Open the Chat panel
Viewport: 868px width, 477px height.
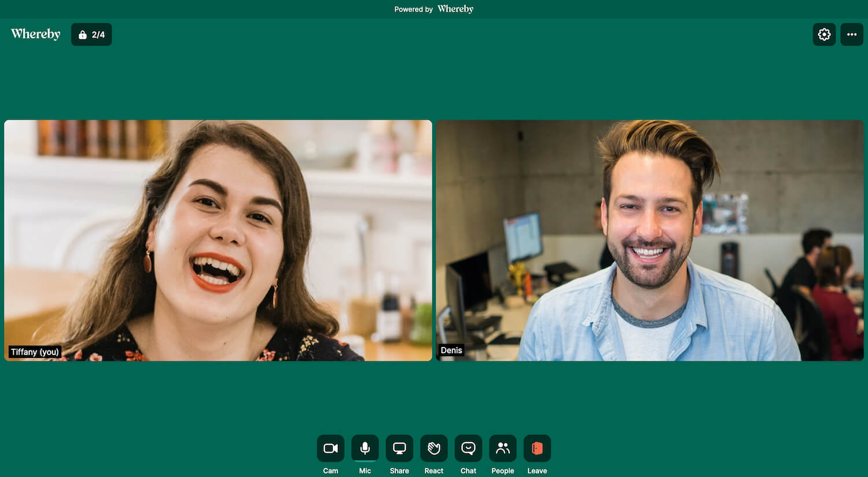468,448
